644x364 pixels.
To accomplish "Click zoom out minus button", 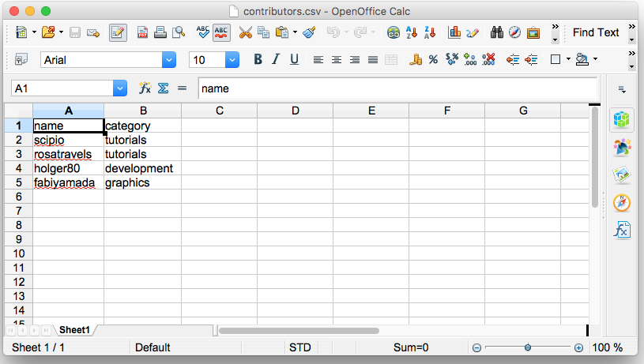I will (x=476, y=347).
